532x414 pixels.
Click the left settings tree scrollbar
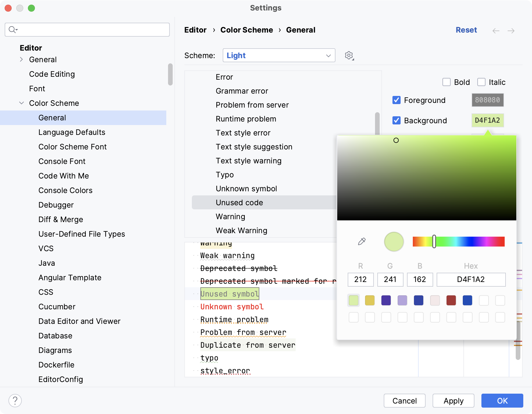[170, 74]
